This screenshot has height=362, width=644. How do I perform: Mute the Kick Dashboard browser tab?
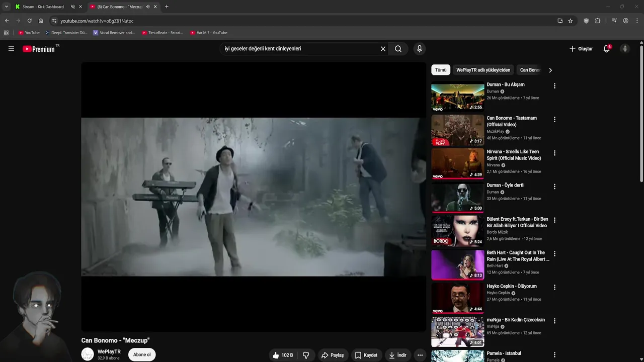pyautogui.click(x=73, y=7)
